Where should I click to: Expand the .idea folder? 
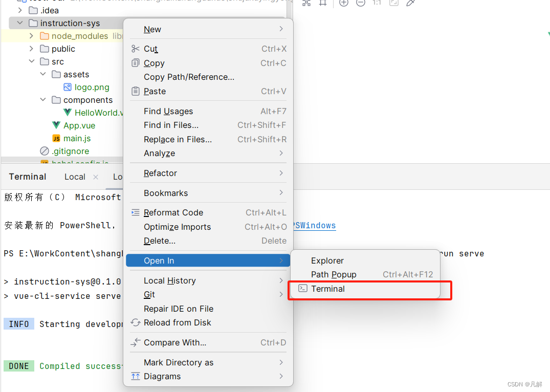pos(20,10)
